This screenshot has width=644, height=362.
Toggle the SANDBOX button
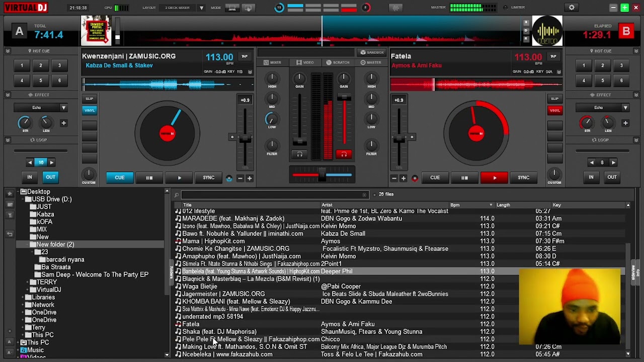click(372, 52)
